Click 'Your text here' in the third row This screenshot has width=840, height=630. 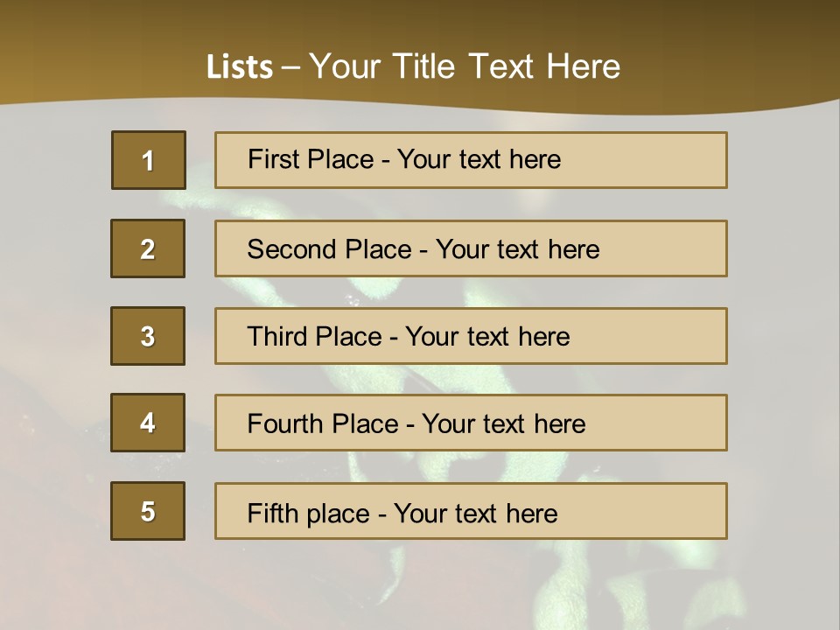point(487,337)
